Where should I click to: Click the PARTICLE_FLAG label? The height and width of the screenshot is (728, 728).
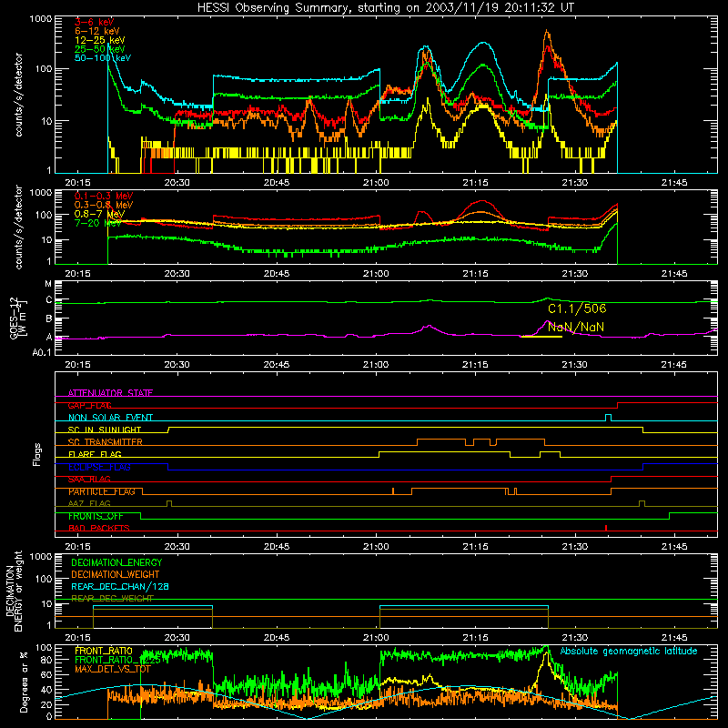[102, 491]
